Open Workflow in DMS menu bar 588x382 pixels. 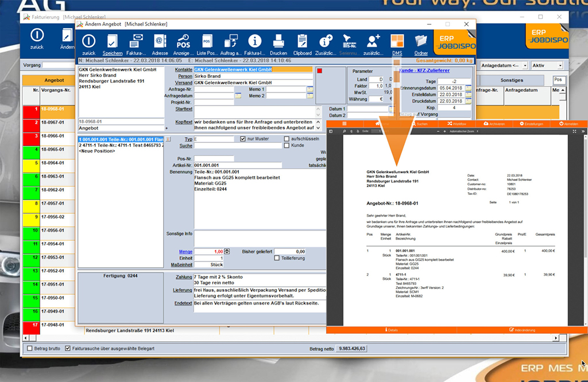click(457, 123)
